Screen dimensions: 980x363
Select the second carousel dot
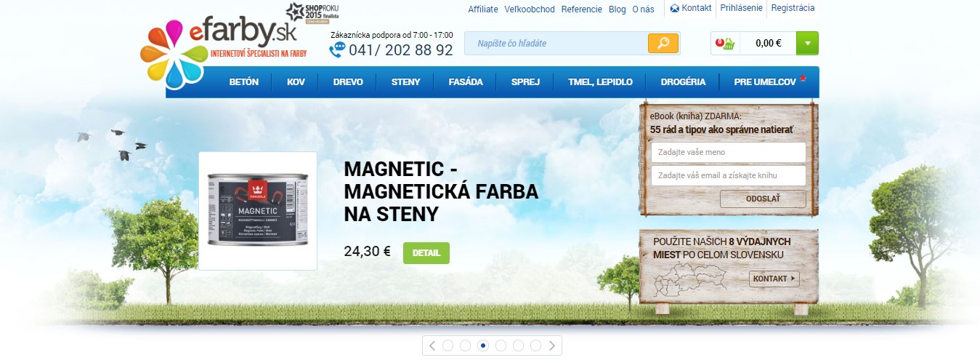[x=466, y=346]
